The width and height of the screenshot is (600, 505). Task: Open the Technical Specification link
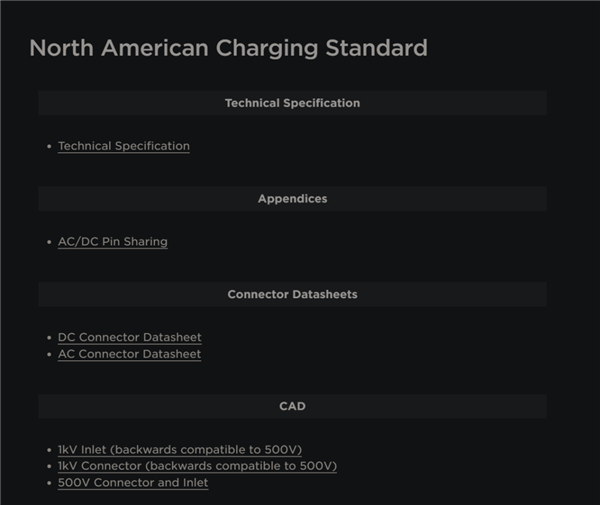click(x=123, y=146)
